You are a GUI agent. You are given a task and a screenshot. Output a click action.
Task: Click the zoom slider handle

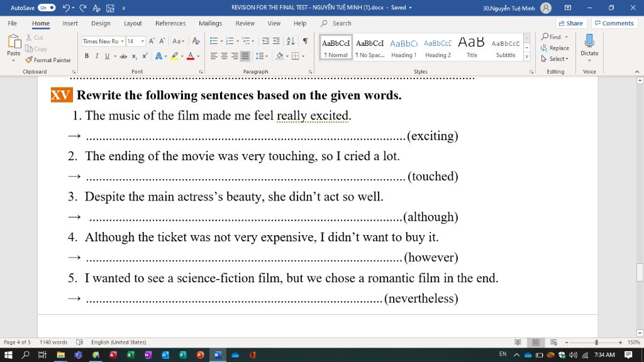(x=596, y=343)
